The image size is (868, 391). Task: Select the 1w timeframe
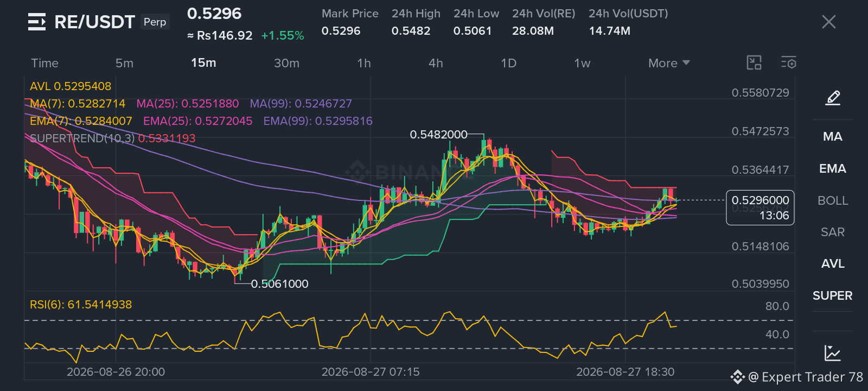[582, 63]
